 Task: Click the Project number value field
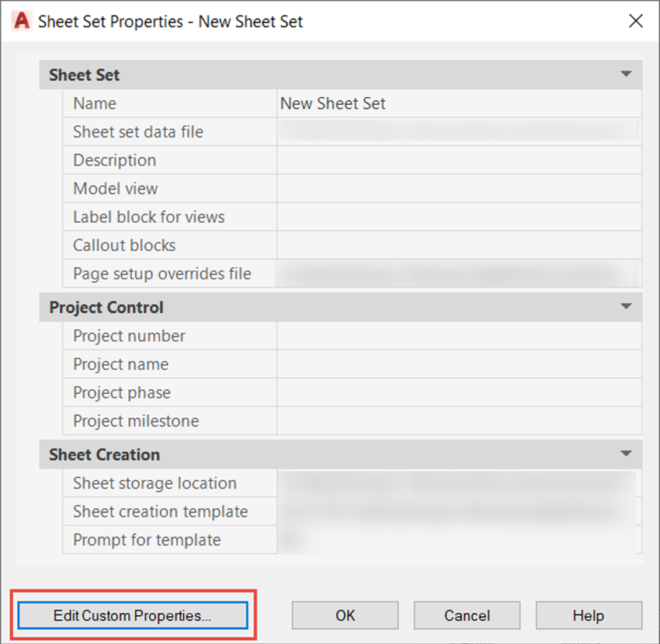click(458, 336)
